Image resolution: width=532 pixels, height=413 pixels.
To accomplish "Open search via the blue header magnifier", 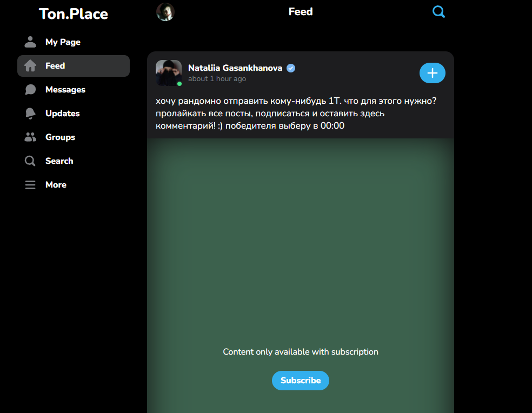I will coord(438,12).
